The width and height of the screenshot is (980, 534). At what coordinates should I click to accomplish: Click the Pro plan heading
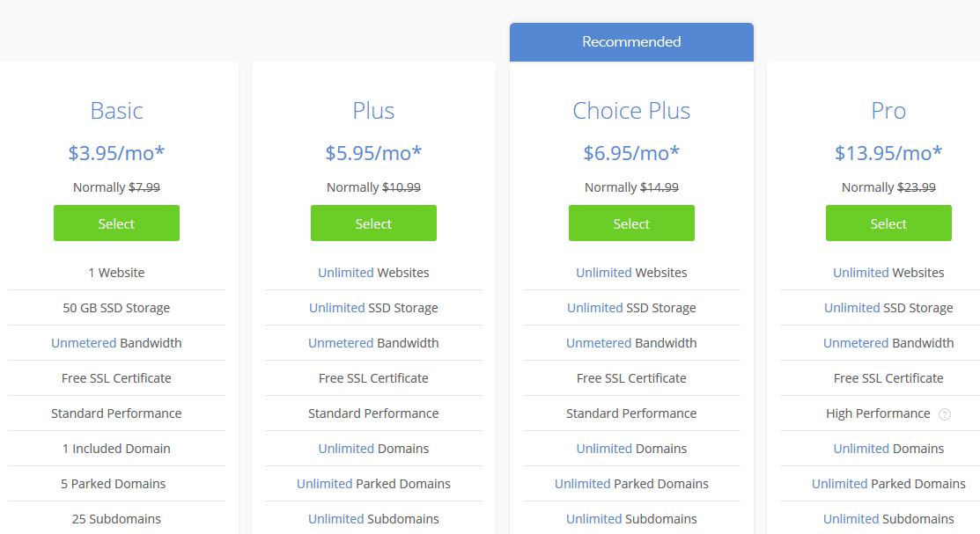click(888, 111)
